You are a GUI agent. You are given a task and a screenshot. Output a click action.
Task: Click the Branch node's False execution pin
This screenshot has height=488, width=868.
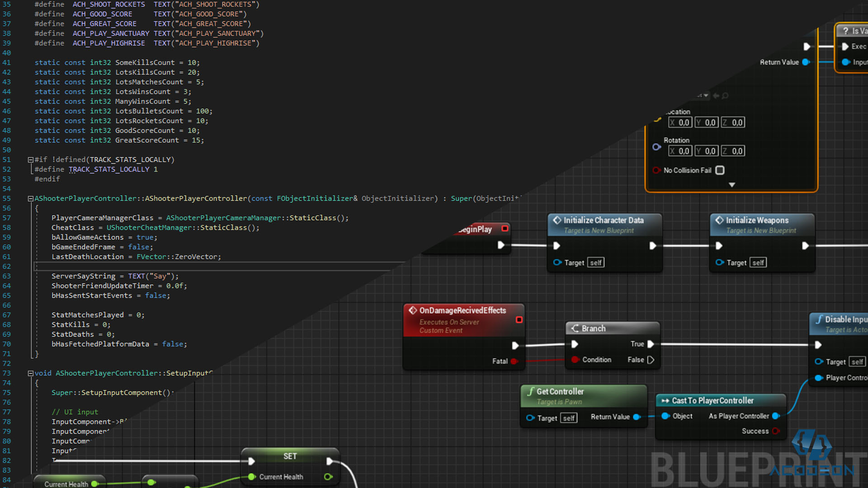point(651,360)
